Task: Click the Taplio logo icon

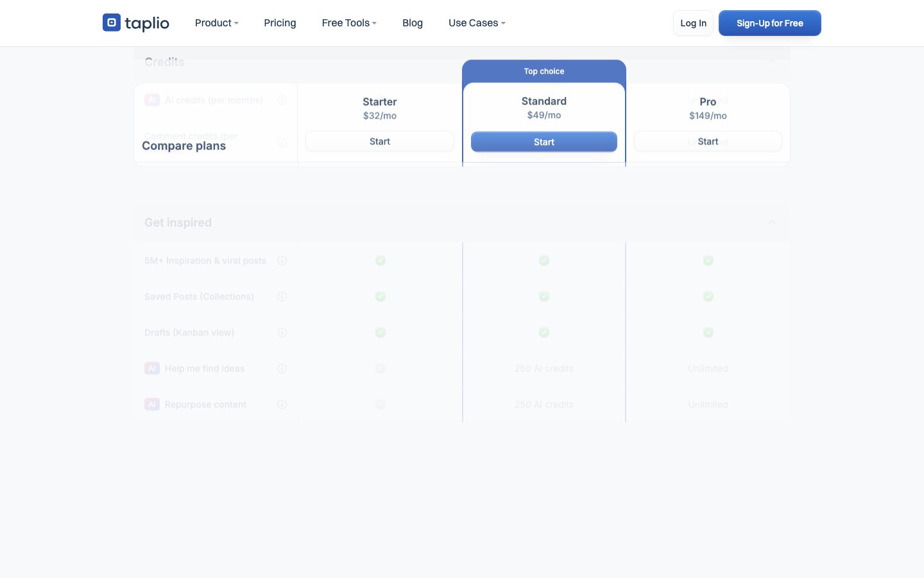Action: tap(112, 22)
